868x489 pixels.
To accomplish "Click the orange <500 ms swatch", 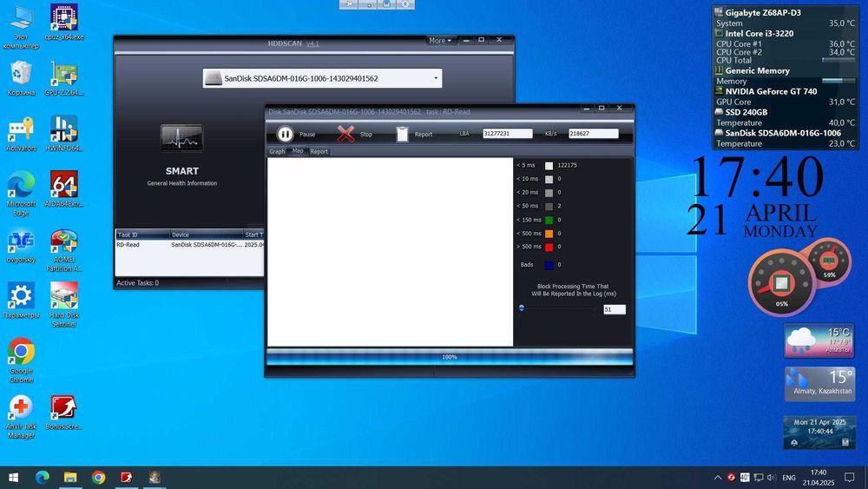I will (549, 234).
